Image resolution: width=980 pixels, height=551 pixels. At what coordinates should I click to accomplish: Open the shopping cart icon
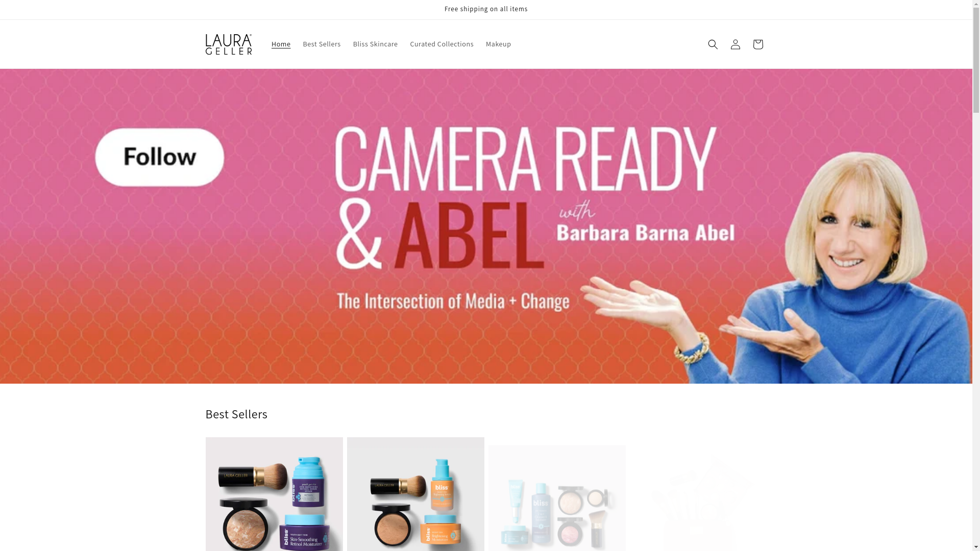[x=757, y=44]
